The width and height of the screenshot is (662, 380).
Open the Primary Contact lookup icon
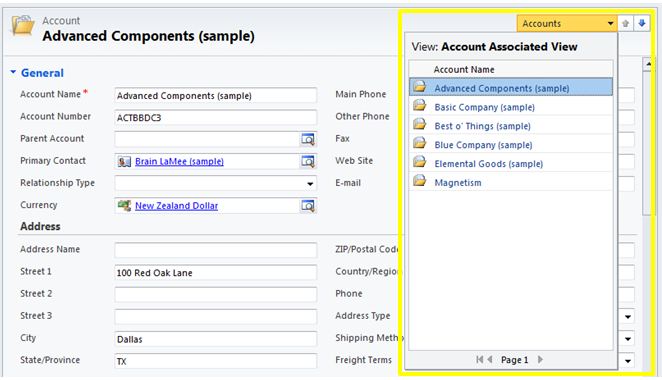[x=308, y=161]
